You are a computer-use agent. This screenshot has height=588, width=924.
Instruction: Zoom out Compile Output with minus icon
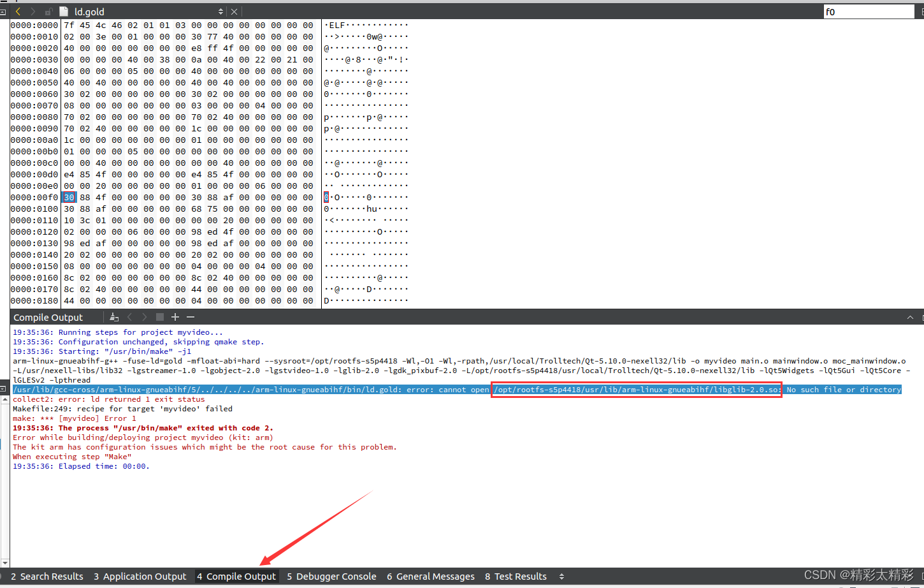point(191,317)
